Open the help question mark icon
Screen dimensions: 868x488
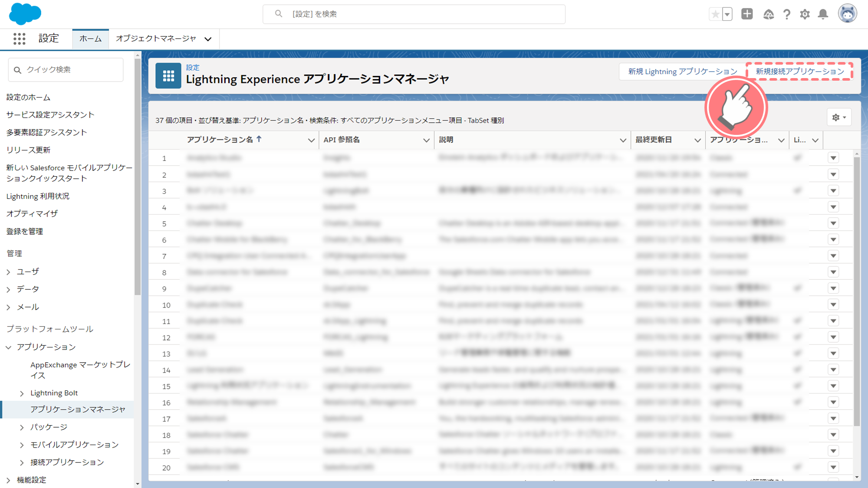click(786, 14)
